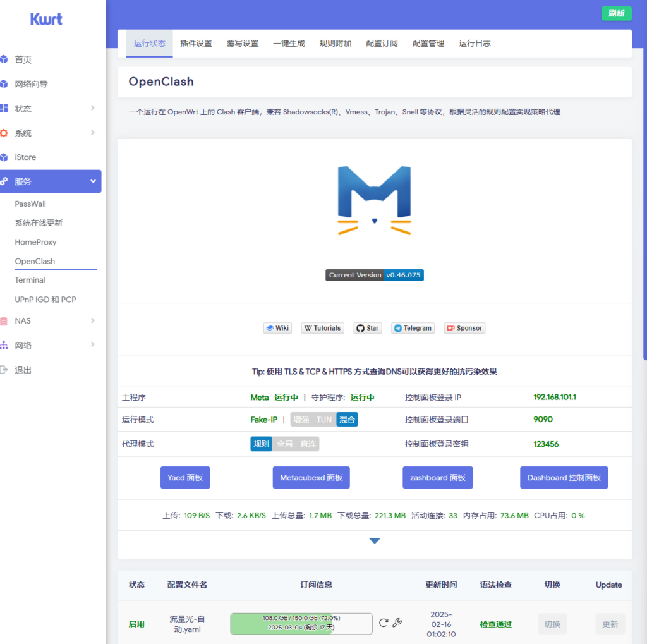
Task: Click the green 刷新 button
Action: (617, 13)
